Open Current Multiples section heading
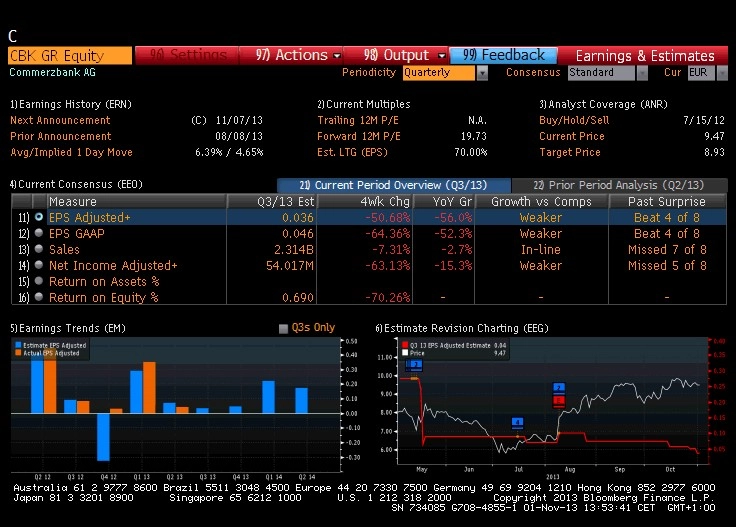The image size is (736, 527). tap(364, 104)
